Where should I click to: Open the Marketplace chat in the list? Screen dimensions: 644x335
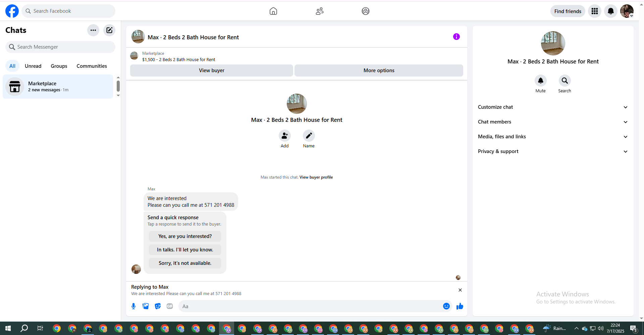pos(58,87)
